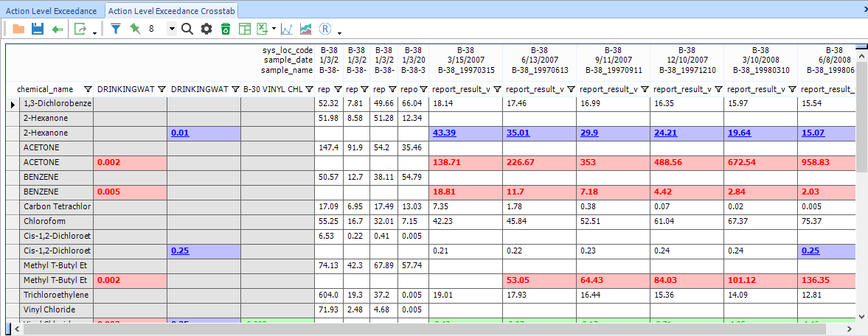
Task: Click the vertical scrollbar thumb
Action: pos(862,116)
